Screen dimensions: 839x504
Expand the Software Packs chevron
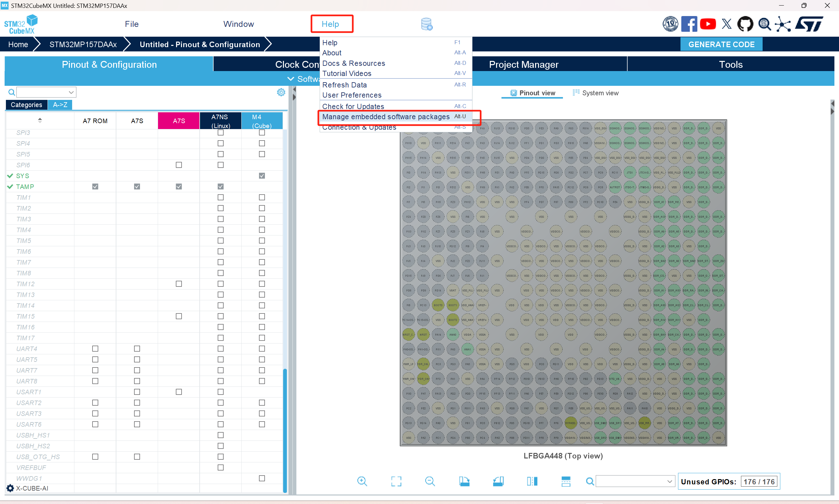pyautogui.click(x=291, y=79)
